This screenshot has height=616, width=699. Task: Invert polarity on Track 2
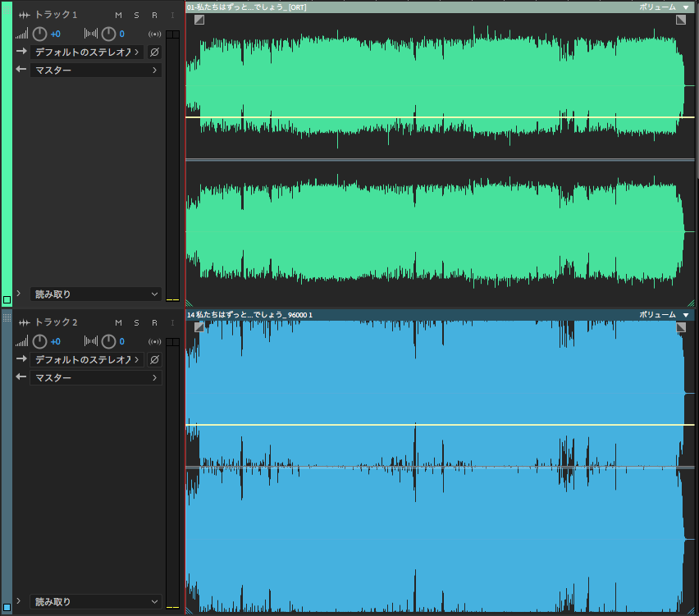154,360
